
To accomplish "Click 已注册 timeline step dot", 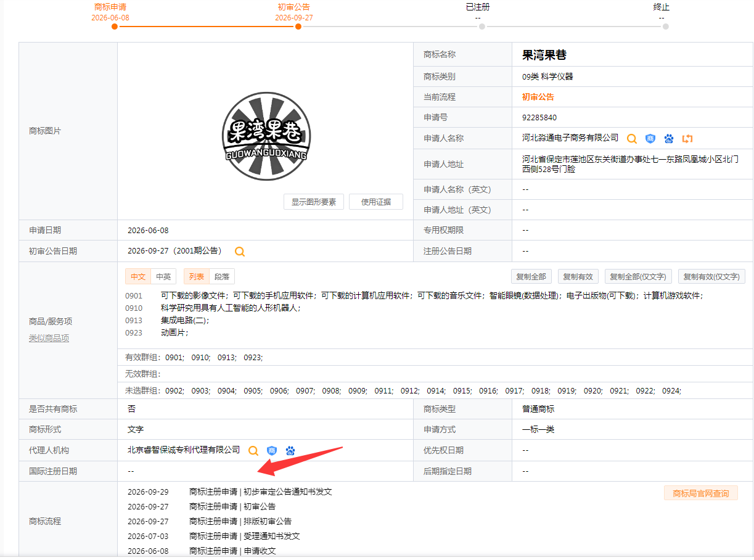I will coord(482,27).
